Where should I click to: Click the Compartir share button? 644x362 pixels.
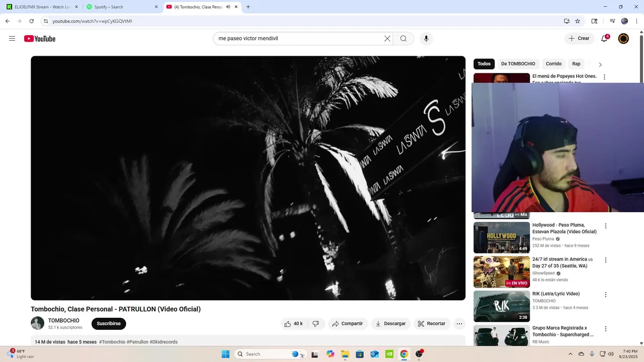347,324
